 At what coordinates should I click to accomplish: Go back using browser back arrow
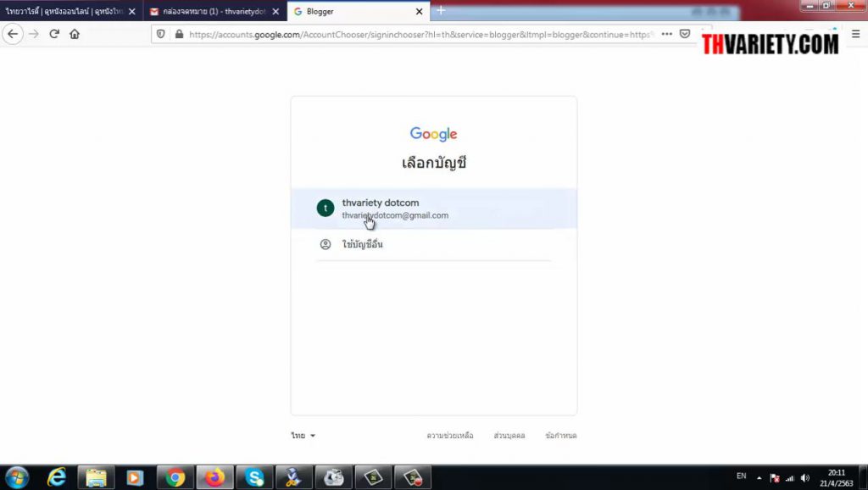pyautogui.click(x=13, y=34)
